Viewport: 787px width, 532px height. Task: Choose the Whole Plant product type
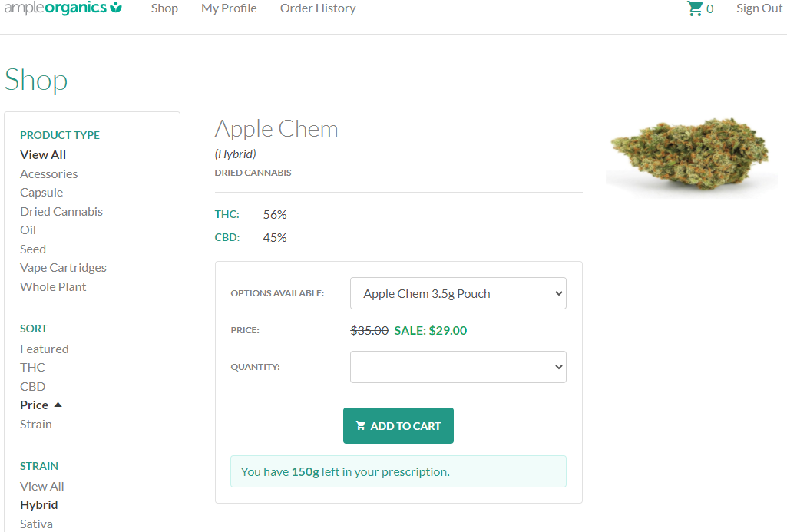[x=53, y=286]
